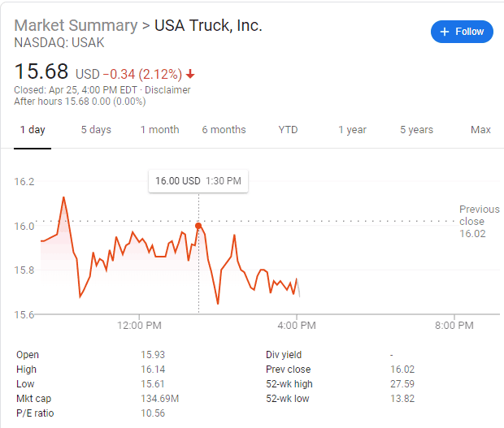Switch to the 5 days tab
Image resolution: width=504 pixels, height=428 pixels.
96,130
